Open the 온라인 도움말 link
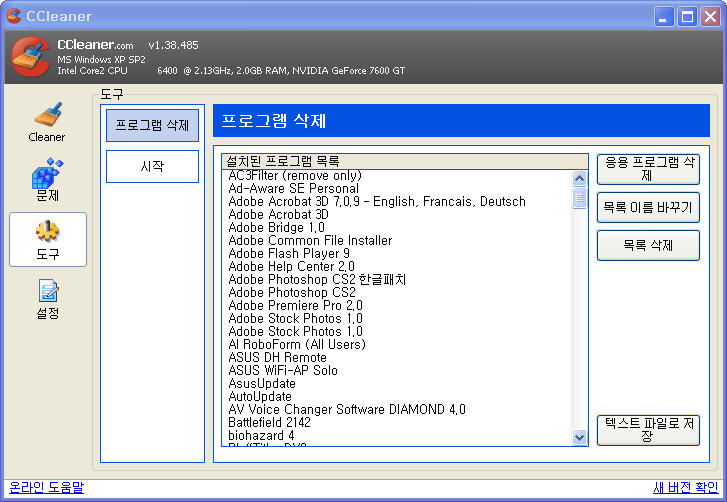727x502 pixels. (47, 487)
